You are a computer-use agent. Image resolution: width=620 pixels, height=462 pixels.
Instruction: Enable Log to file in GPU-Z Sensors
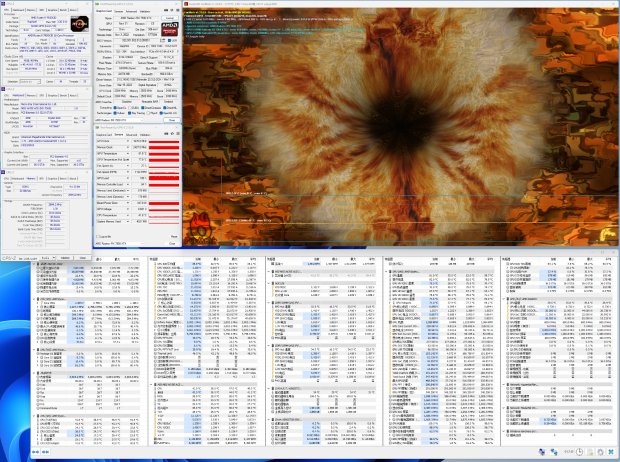(x=97, y=237)
